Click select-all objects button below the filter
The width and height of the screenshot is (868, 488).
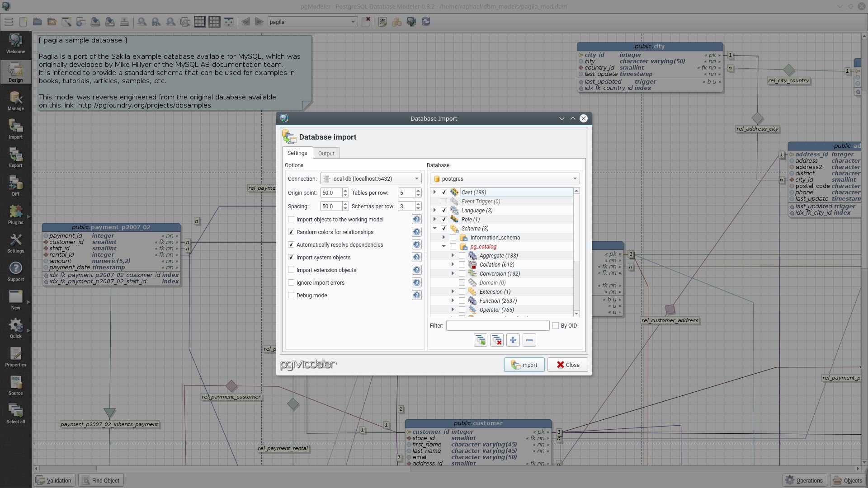coord(481,340)
